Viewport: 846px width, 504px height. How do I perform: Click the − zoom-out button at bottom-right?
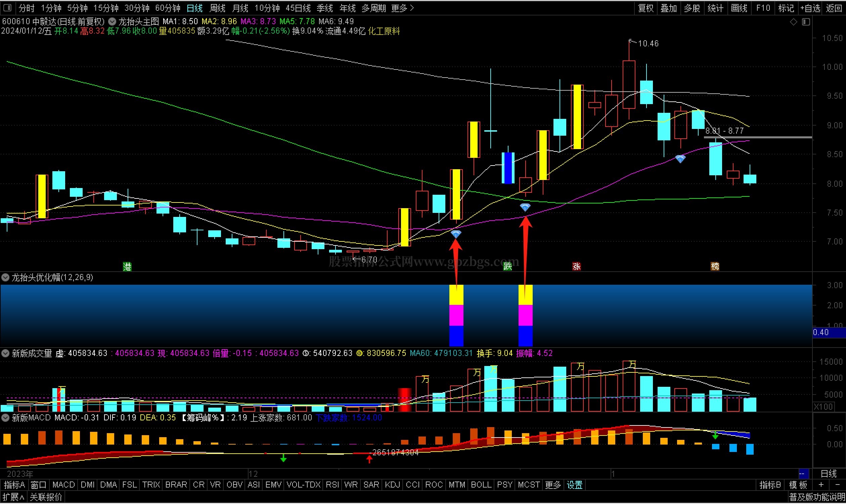tap(838, 485)
